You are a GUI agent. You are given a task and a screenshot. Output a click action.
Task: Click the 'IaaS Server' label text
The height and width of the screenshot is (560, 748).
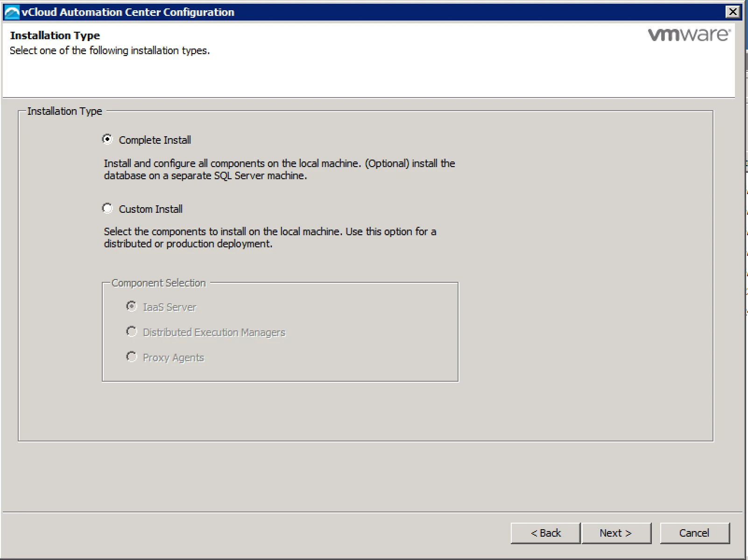pyautogui.click(x=169, y=307)
